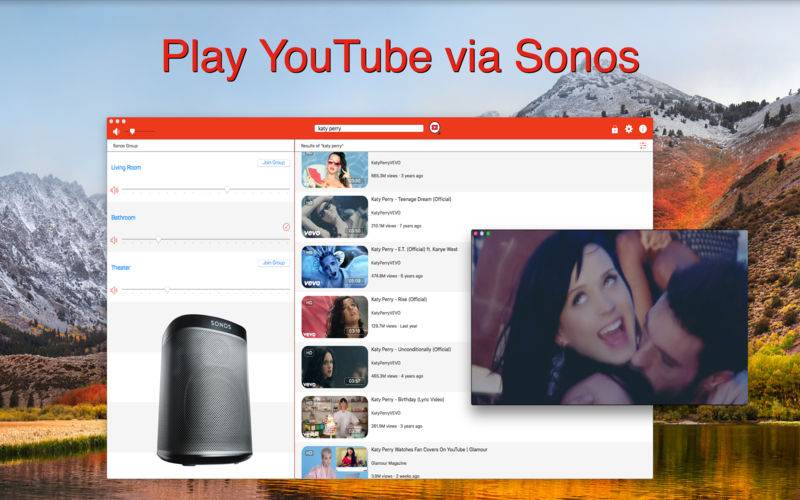Select the Living Room speaker name
The height and width of the screenshot is (500, 800).
tap(126, 167)
